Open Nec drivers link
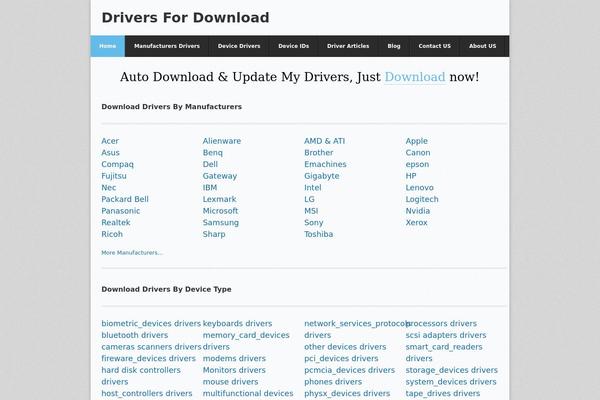This screenshot has height=400, width=600. 109,188
